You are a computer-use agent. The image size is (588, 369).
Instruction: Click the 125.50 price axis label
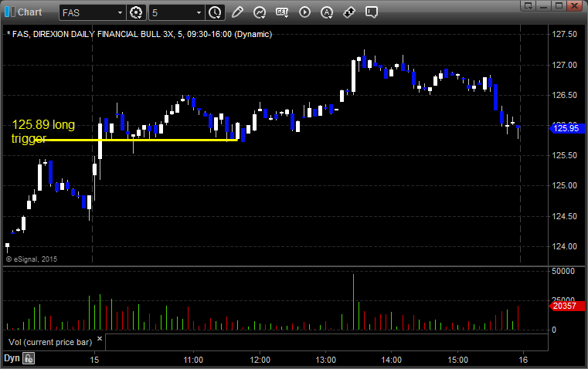tap(564, 155)
